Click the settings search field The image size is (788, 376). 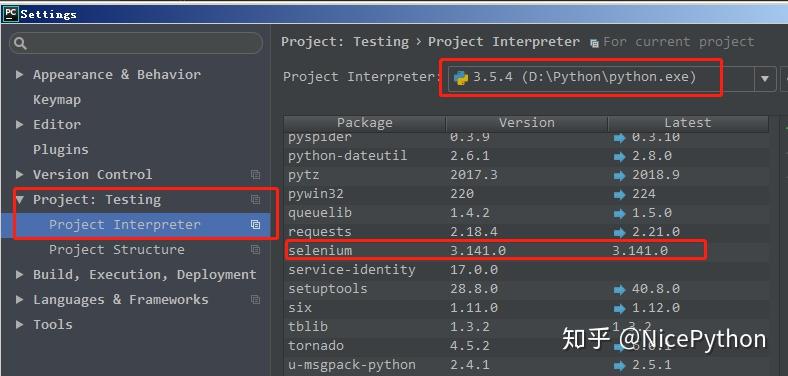(136, 43)
